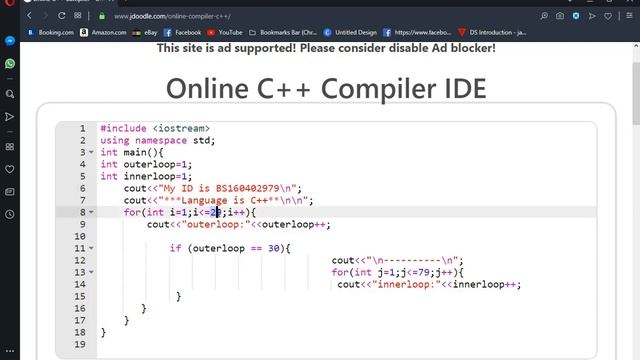The image size is (640, 360).
Task: Collapse the for loop fold arrow at line 8
Action: tap(91, 212)
